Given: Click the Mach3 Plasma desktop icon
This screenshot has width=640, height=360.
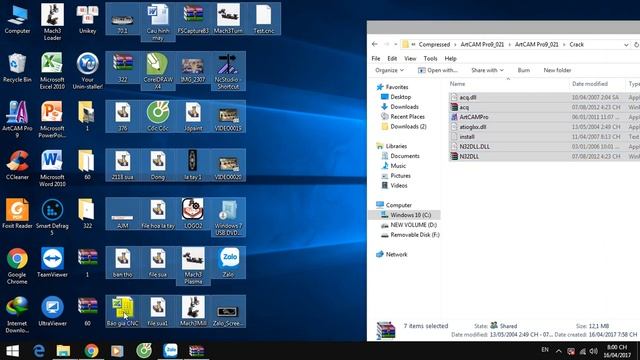Looking at the screenshot, I should point(193,265).
